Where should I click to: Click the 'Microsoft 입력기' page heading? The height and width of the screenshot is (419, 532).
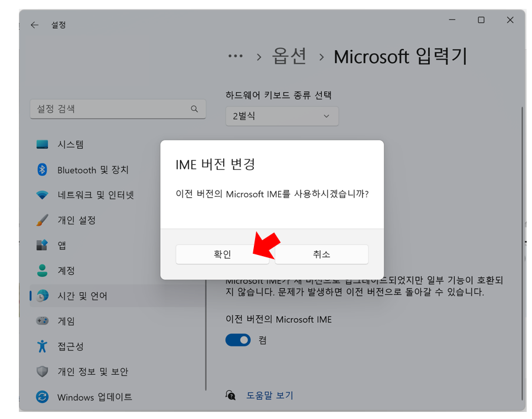[x=401, y=56]
